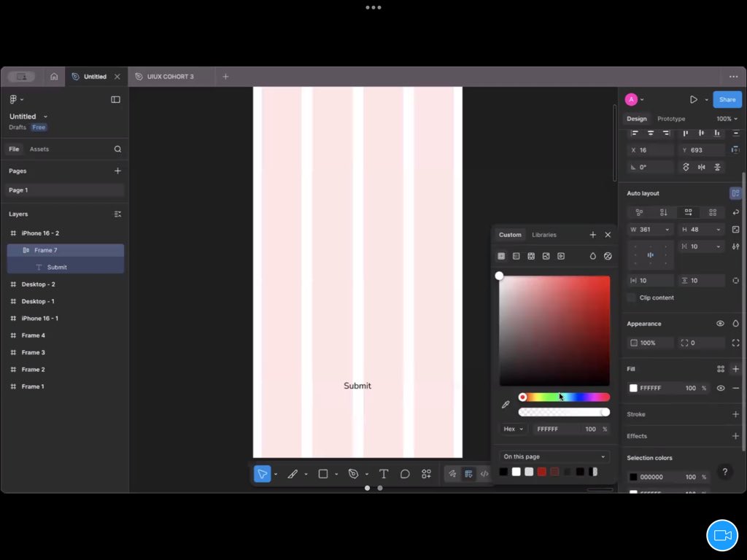The image size is (747, 560).
Task: Open the width W 361 sizing dropdown
Action: click(x=667, y=230)
